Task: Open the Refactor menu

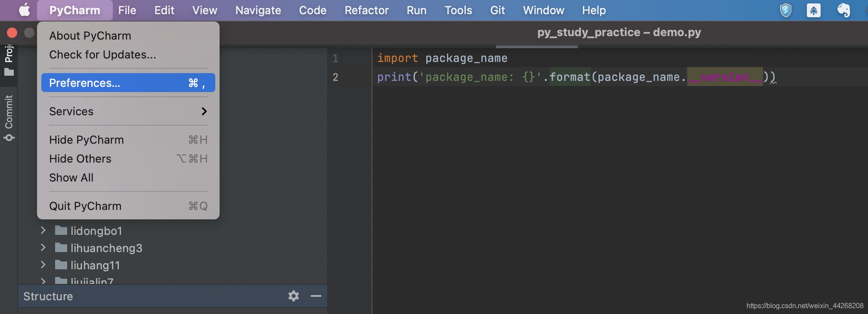Action: tap(367, 10)
